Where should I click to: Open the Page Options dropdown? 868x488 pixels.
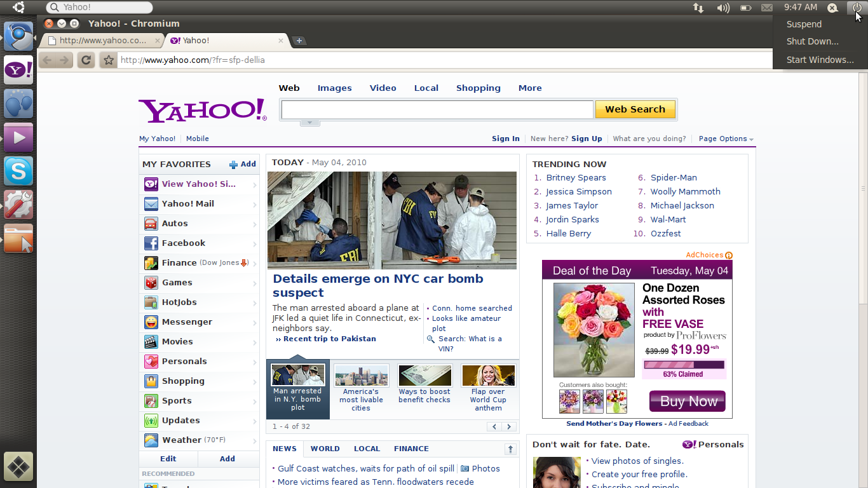pos(726,139)
